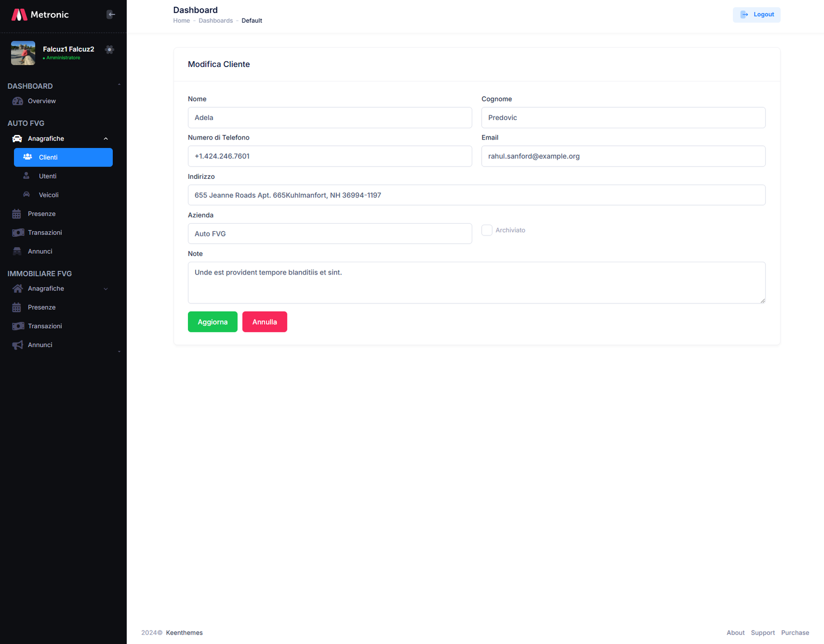Click the Immobiliare FVG Annunci megaphone icon

click(18, 345)
